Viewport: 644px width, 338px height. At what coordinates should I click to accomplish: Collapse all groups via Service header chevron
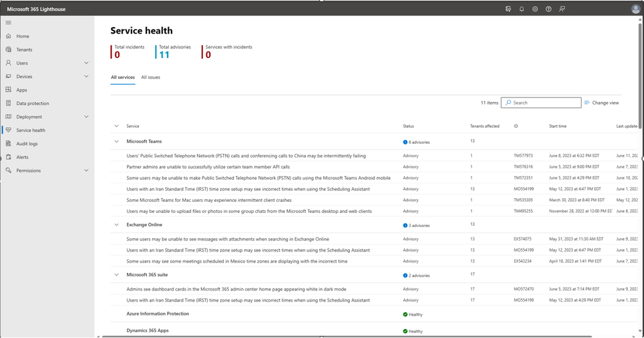coord(116,126)
